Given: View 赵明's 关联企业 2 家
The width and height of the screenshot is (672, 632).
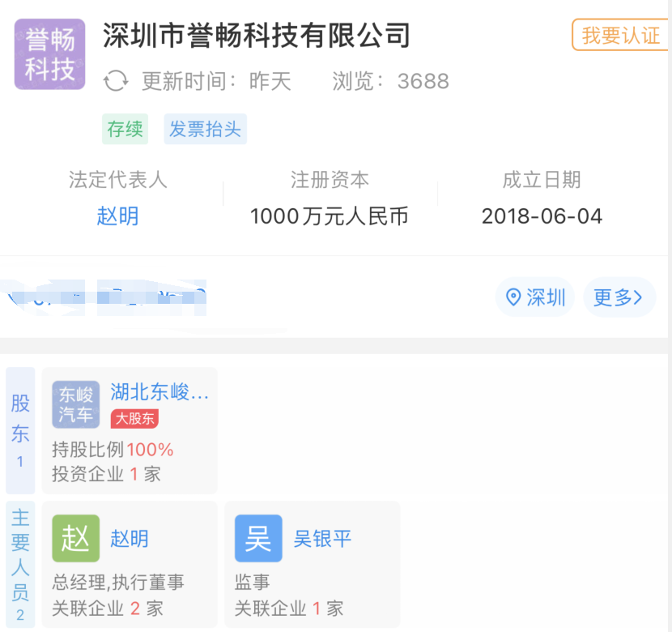Looking at the screenshot, I should (x=107, y=608).
